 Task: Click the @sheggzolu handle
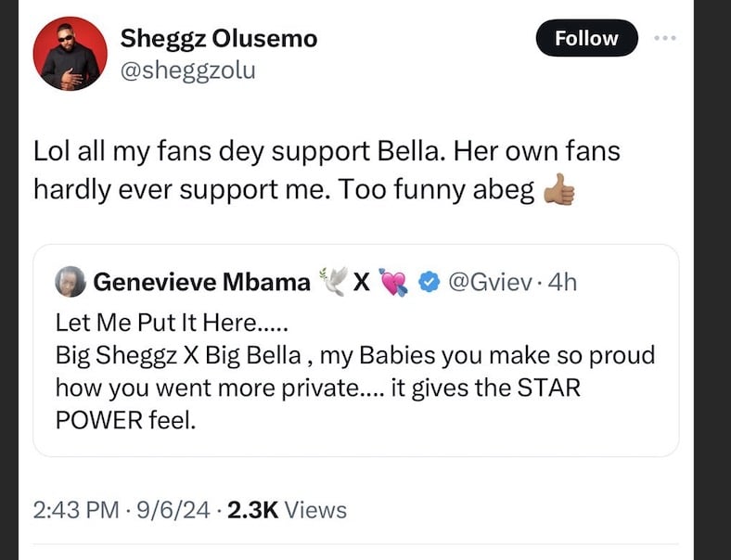(188, 70)
